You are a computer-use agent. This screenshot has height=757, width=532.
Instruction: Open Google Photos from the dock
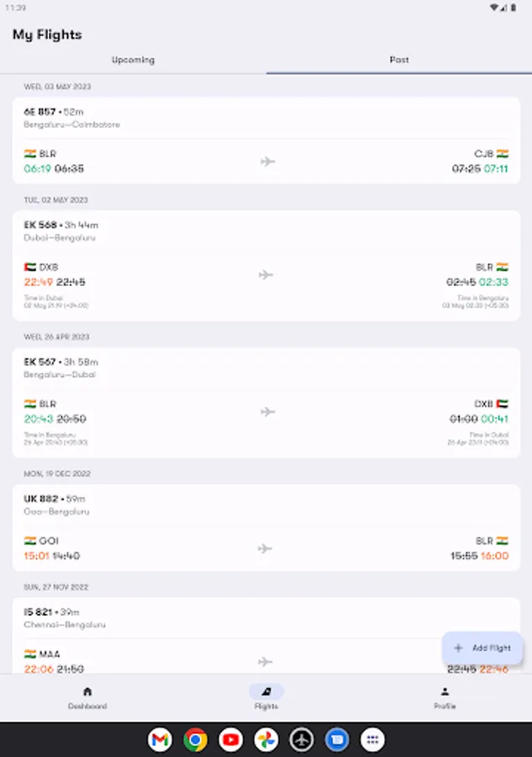[x=266, y=739]
